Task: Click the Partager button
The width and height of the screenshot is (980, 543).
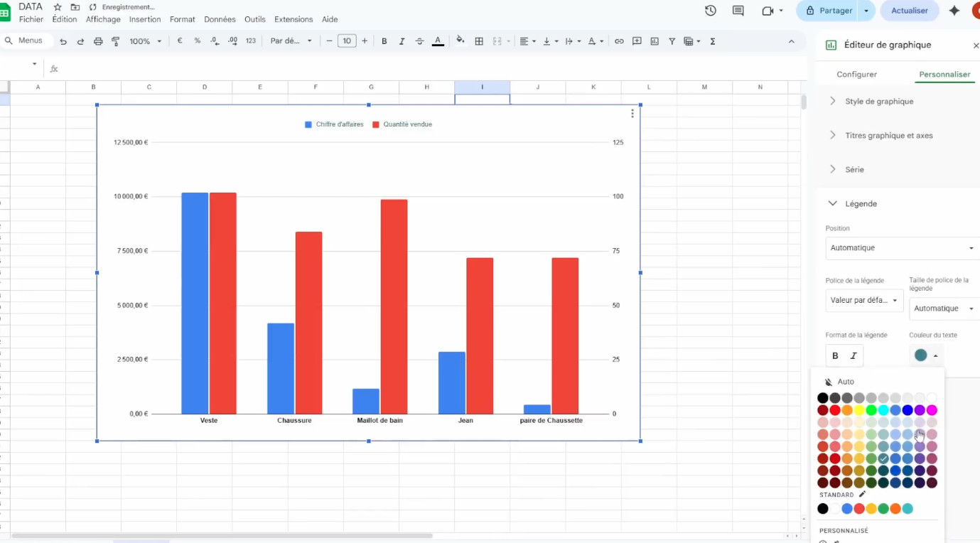Action: pos(828,11)
